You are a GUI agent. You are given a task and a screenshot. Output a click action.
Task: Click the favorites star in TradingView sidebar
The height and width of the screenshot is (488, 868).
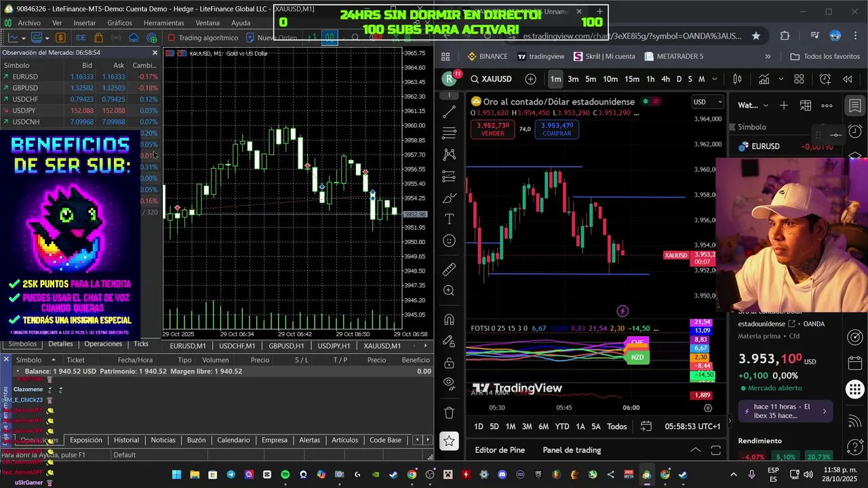449,441
